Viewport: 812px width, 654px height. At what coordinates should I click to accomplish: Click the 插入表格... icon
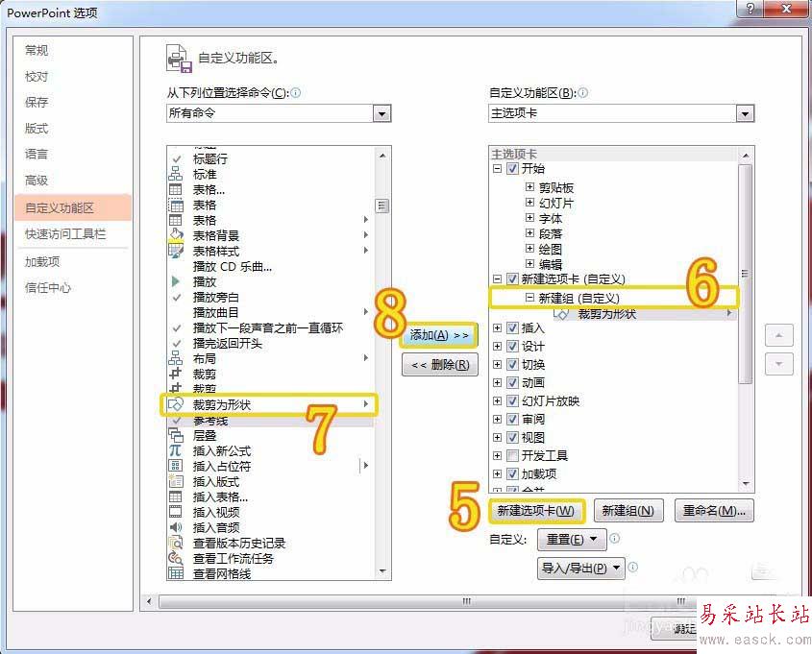point(176,497)
